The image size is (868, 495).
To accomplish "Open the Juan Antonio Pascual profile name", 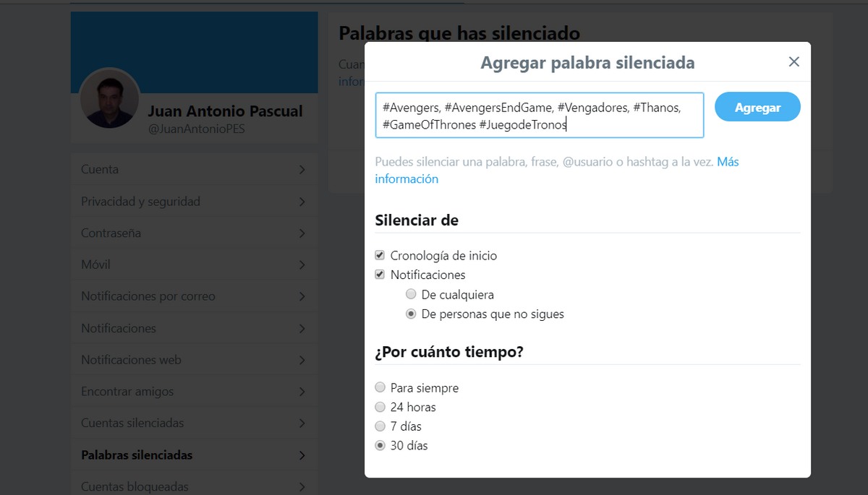I will point(225,111).
